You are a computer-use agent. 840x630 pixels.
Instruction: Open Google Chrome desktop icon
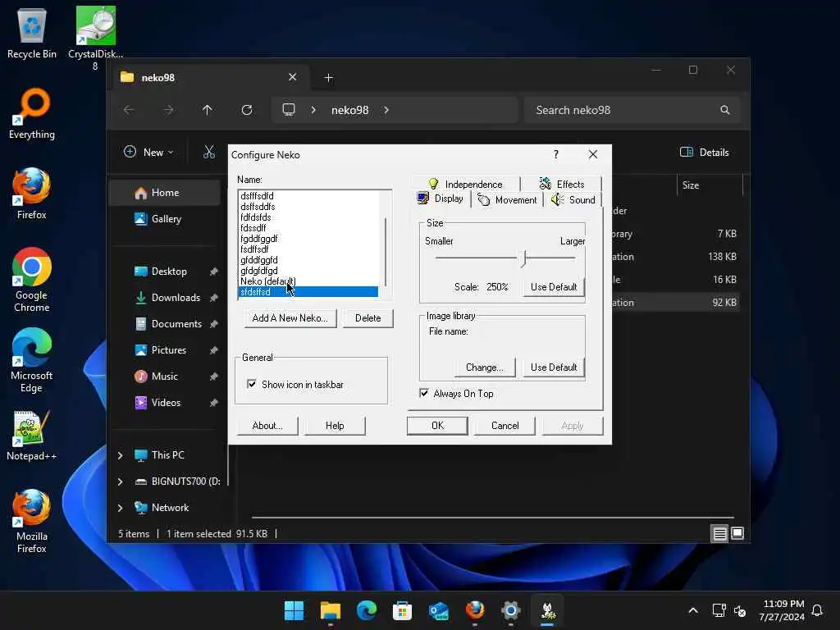tap(32, 281)
